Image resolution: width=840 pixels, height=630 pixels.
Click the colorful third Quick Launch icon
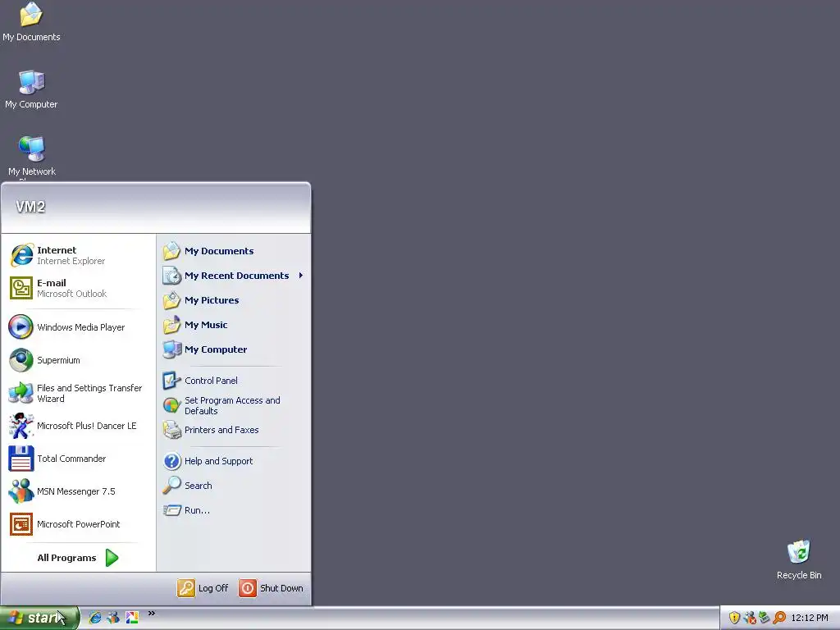132,618
